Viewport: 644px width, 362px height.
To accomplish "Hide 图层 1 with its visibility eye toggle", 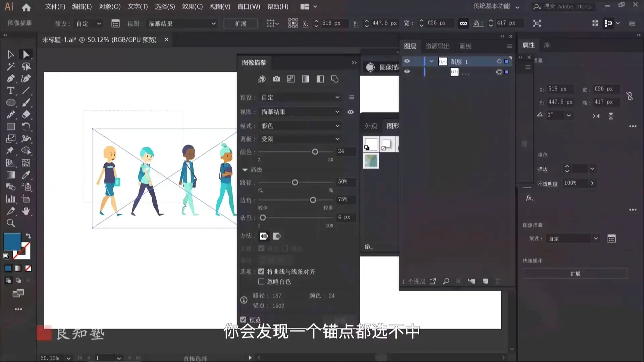I will (x=407, y=61).
